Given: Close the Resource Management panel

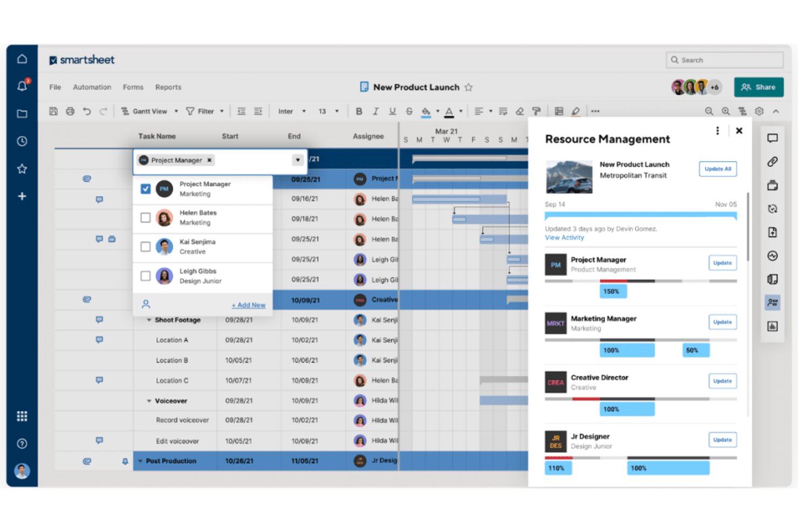Looking at the screenshot, I should (739, 130).
